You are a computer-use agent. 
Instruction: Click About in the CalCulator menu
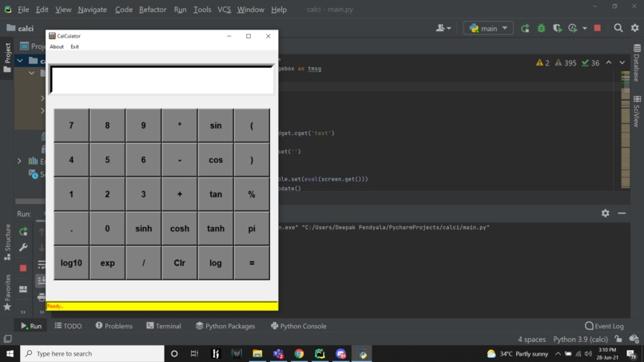coord(57,46)
